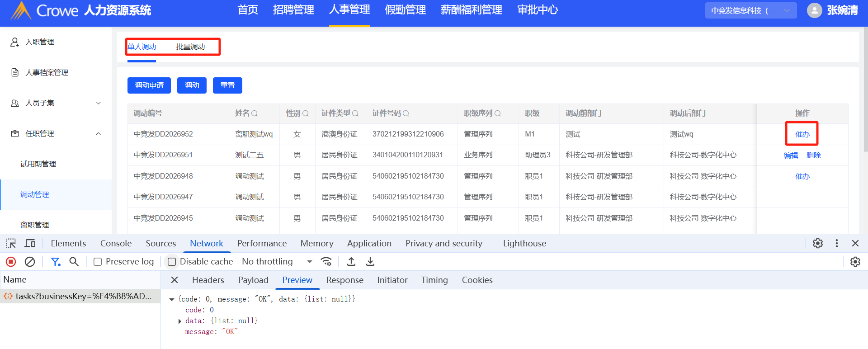868x349 pixels.
Task: Click the export HAR download icon
Action: pyautogui.click(x=370, y=262)
